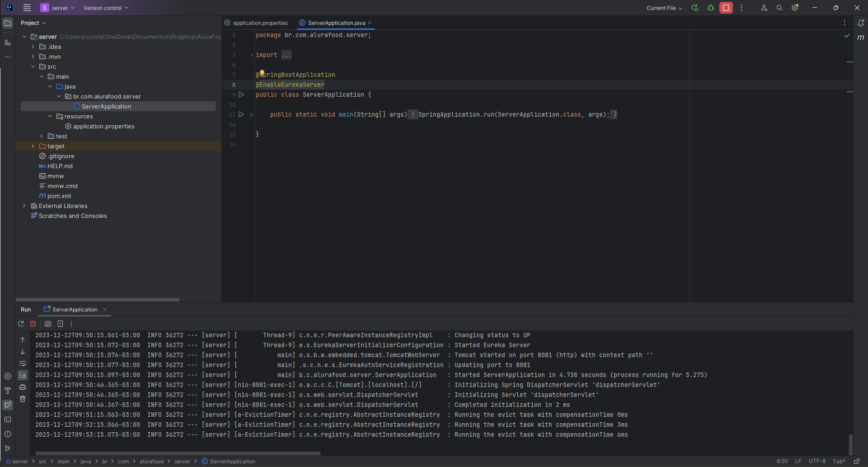Close the ServerApplication.java tab
The height and width of the screenshot is (467, 868).
pos(370,23)
